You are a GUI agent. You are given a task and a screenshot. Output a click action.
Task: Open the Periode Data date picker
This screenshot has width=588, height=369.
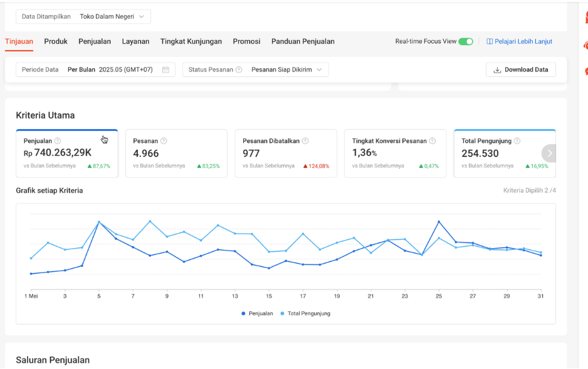coord(96,70)
